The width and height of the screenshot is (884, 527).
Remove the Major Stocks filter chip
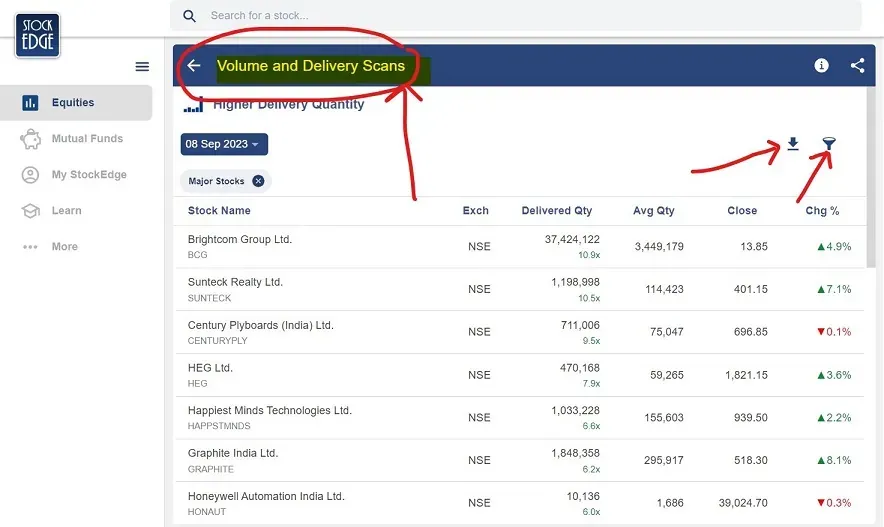coord(258,181)
